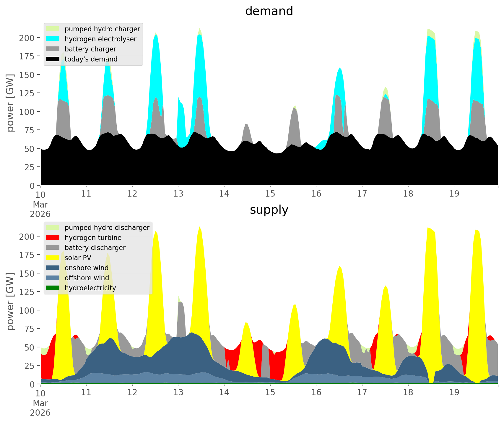This screenshot has width=504, height=423.
Task: Select the pumped hydro discharger legend label
Action: tap(107, 228)
